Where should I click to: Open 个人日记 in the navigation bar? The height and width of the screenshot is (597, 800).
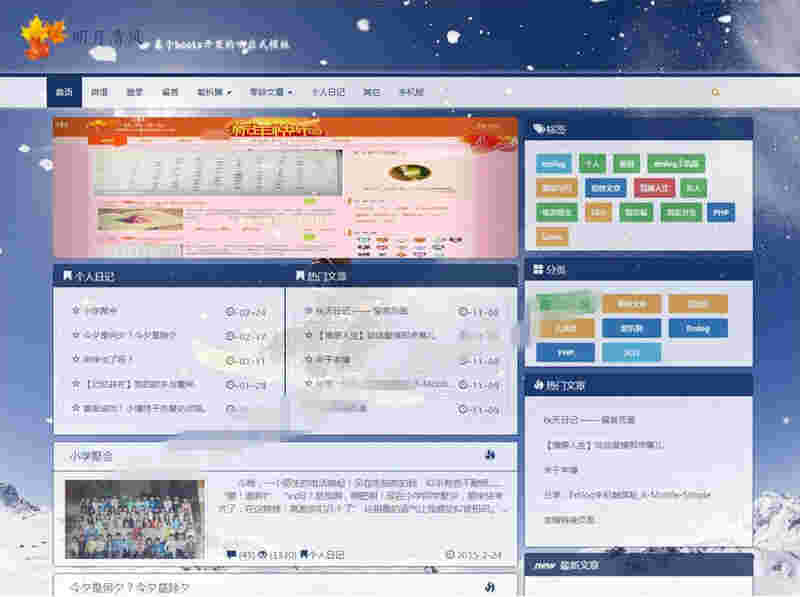click(328, 92)
